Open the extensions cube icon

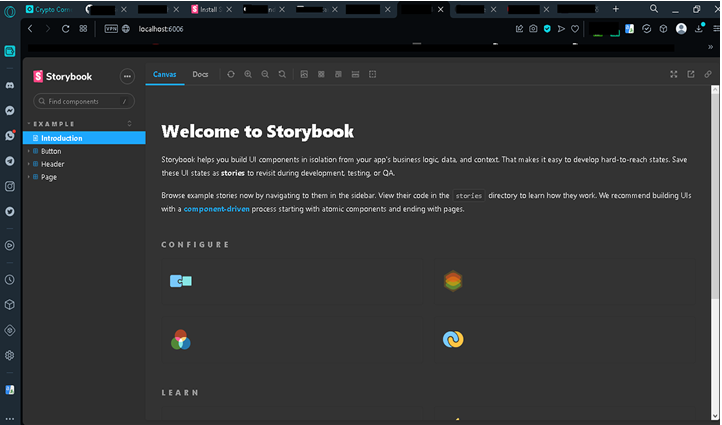663,29
